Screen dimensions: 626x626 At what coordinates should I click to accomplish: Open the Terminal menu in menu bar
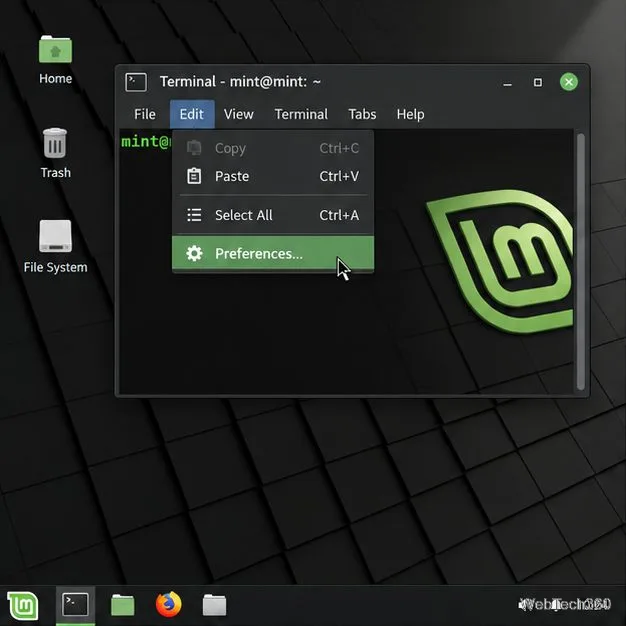click(301, 114)
